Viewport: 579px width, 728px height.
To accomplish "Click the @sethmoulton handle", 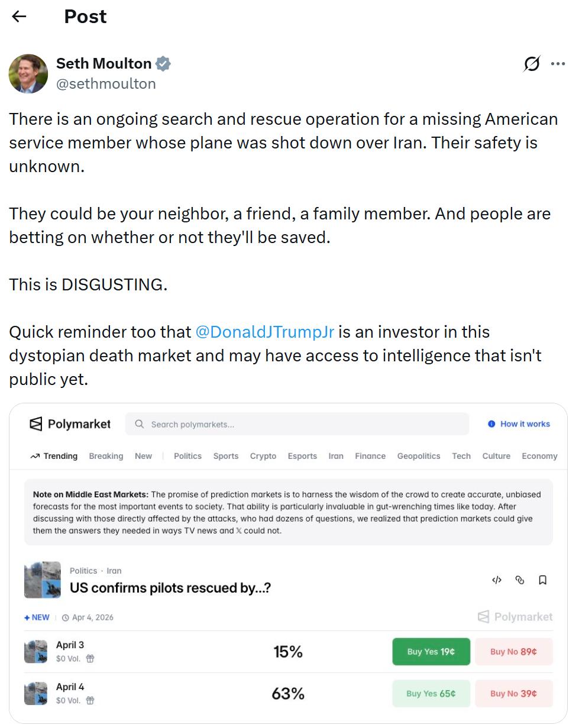I will click(x=106, y=83).
